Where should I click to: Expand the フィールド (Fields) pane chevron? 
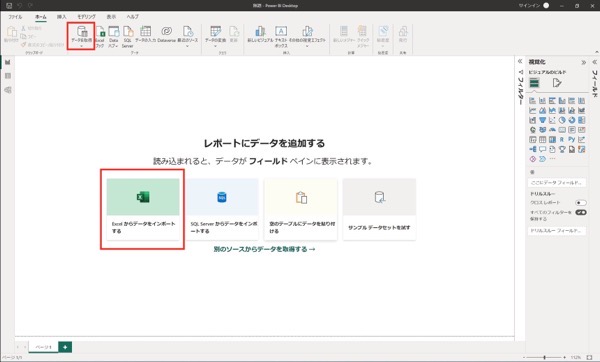595,62
